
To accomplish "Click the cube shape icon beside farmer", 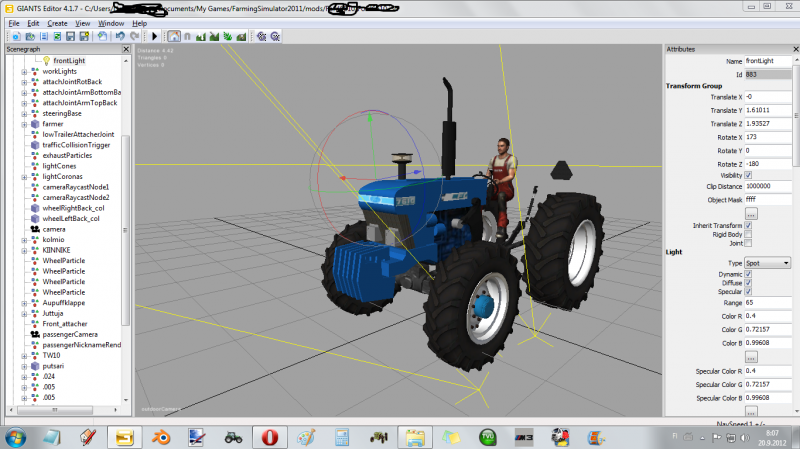I will click(x=35, y=124).
